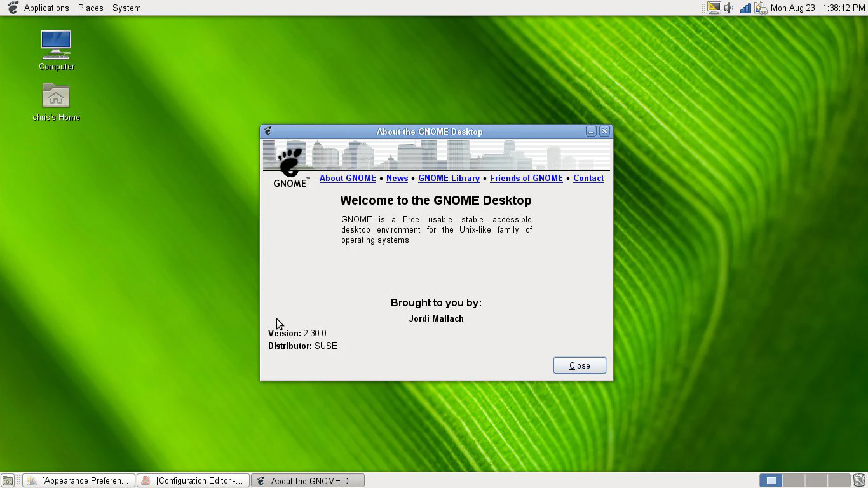Open the System menu
This screenshot has height=488, width=868.
pos(126,8)
